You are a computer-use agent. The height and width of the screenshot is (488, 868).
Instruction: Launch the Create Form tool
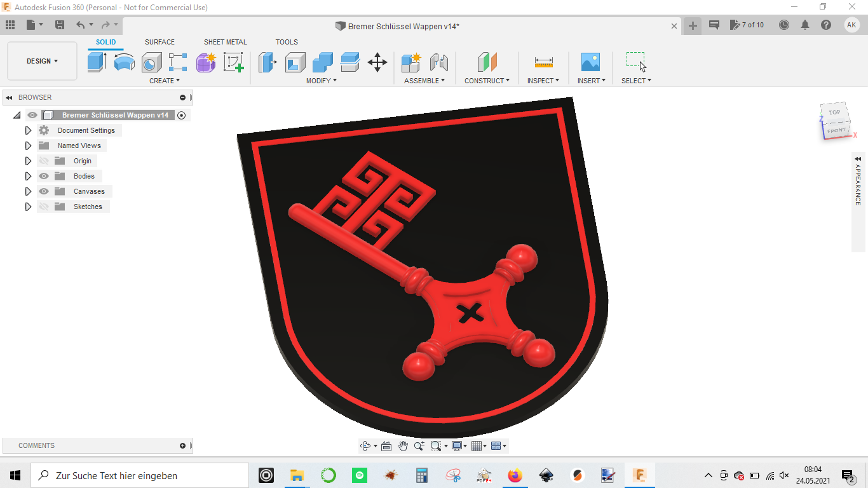pyautogui.click(x=205, y=62)
